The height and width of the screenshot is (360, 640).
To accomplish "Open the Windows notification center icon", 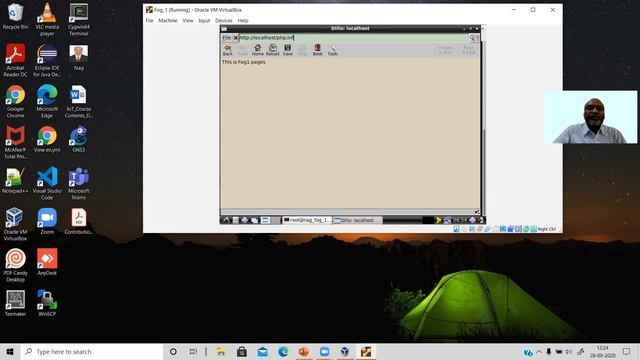I will [x=627, y=351].
